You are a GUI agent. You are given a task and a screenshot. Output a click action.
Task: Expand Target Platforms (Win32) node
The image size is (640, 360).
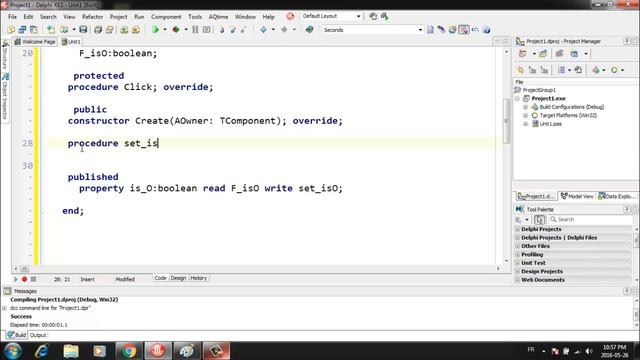pyautogui.click(x=526, y=116)
